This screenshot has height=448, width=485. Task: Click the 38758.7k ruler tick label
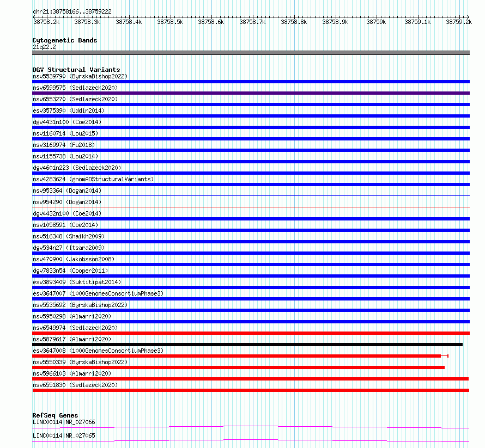coord(252,22)
